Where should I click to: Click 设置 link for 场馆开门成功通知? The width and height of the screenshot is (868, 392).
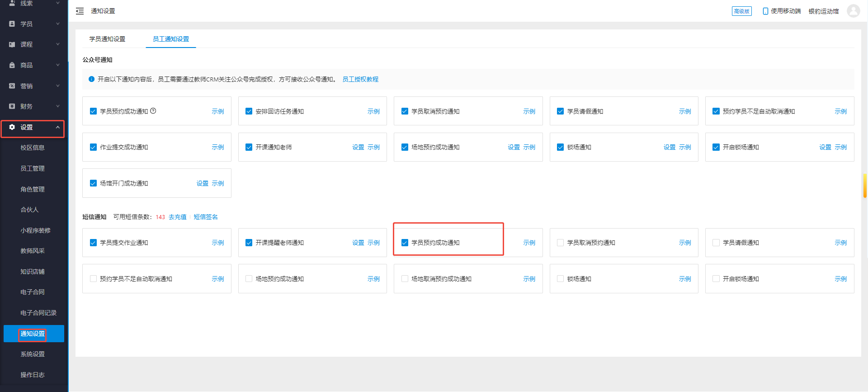(203, 183)
